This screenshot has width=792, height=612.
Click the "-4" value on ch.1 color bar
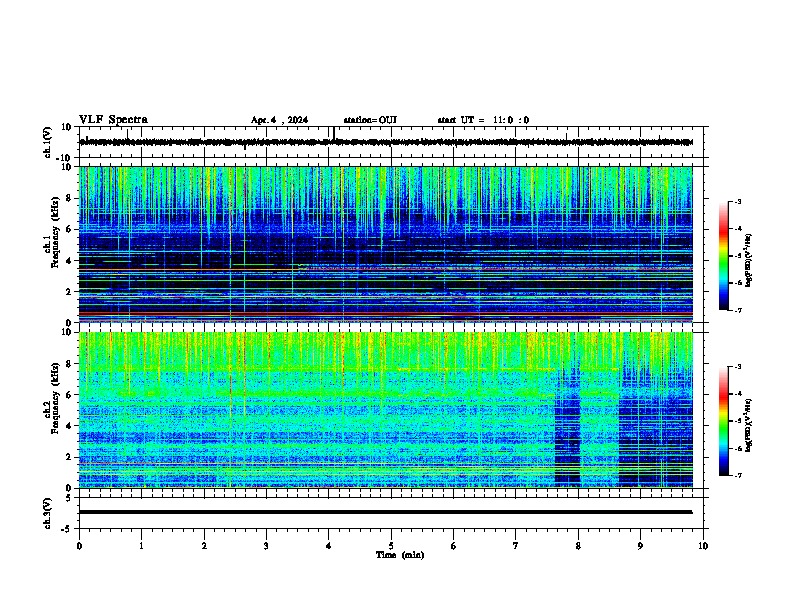(737, 229)
